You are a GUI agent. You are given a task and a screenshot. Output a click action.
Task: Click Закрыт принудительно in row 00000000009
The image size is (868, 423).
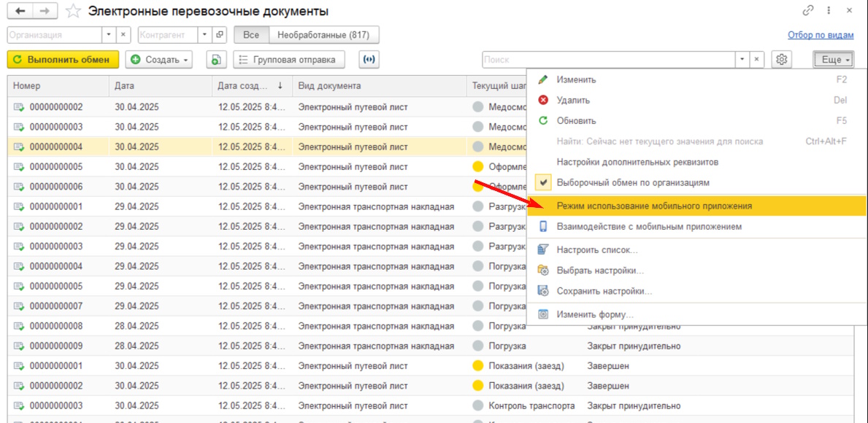633,346
